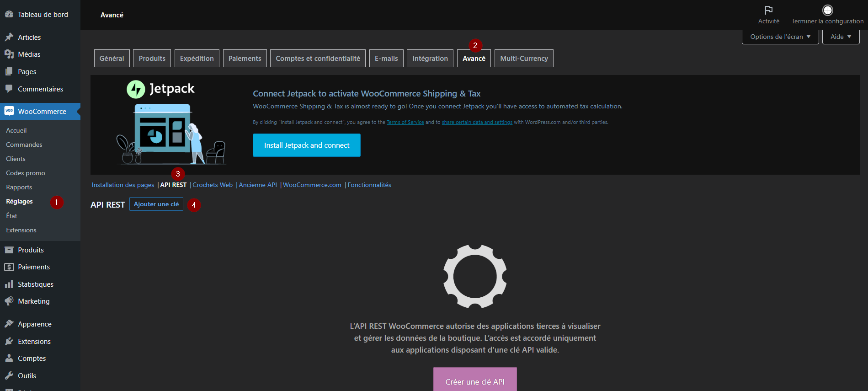Click the Créer une clé API button

coord(475,380)
